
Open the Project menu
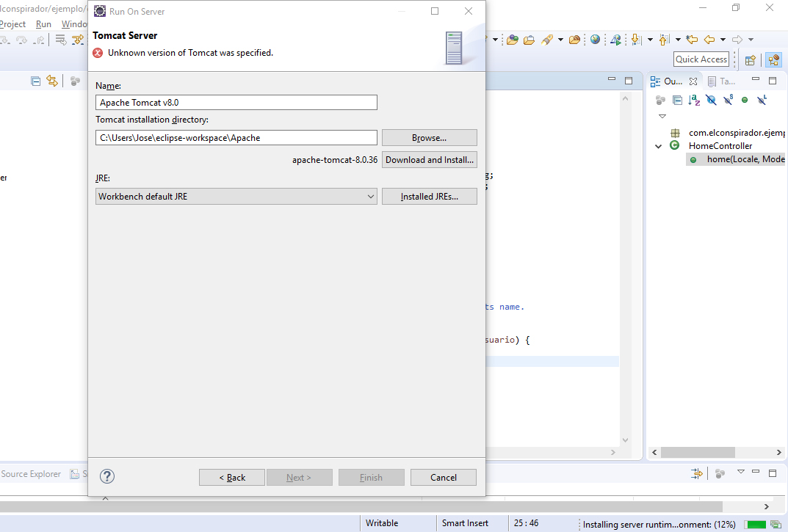[x=12, y=24]
